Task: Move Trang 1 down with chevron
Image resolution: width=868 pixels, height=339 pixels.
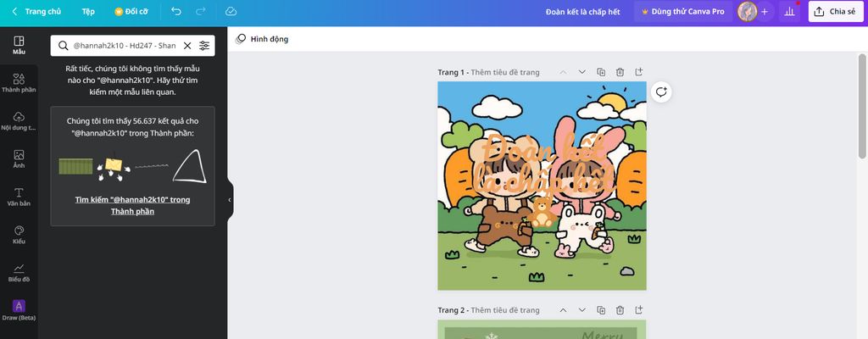Action: pyautogui.click(x=581, y=72)
